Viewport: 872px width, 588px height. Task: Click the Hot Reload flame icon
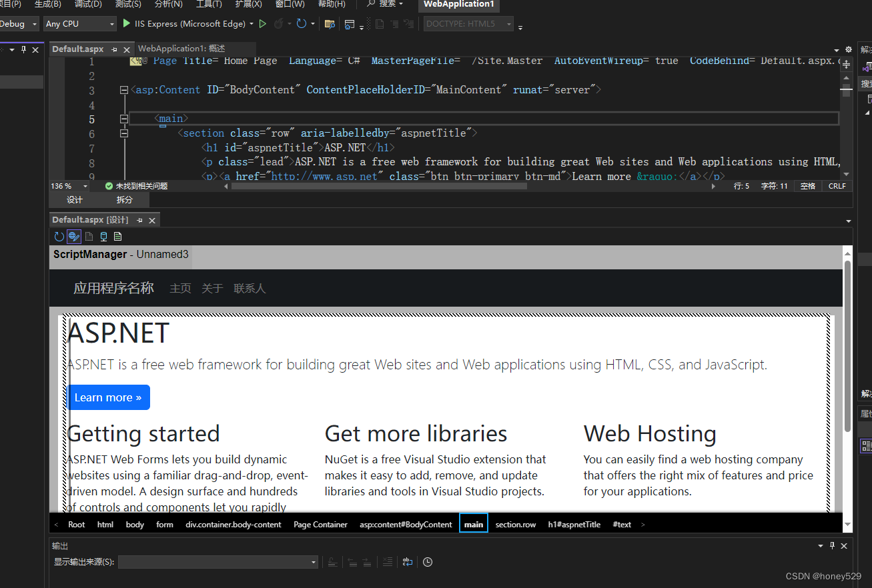tap(278, 23)
